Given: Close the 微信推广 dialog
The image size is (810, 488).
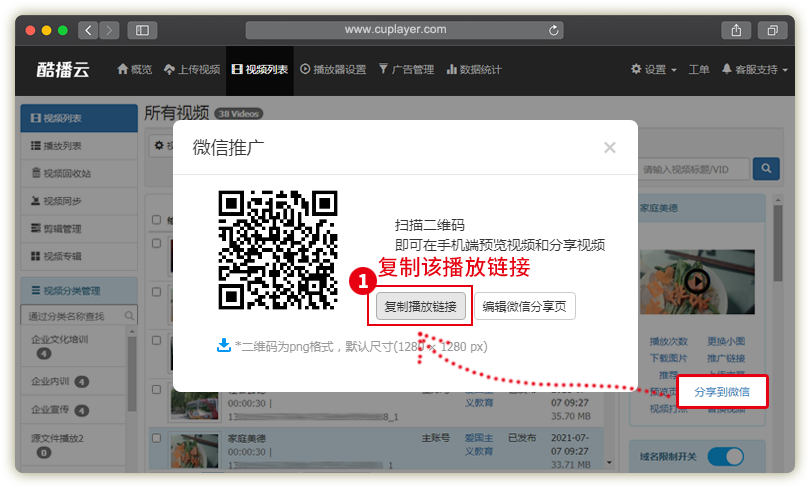Looking at the screenshot, I should coord(610,148).
